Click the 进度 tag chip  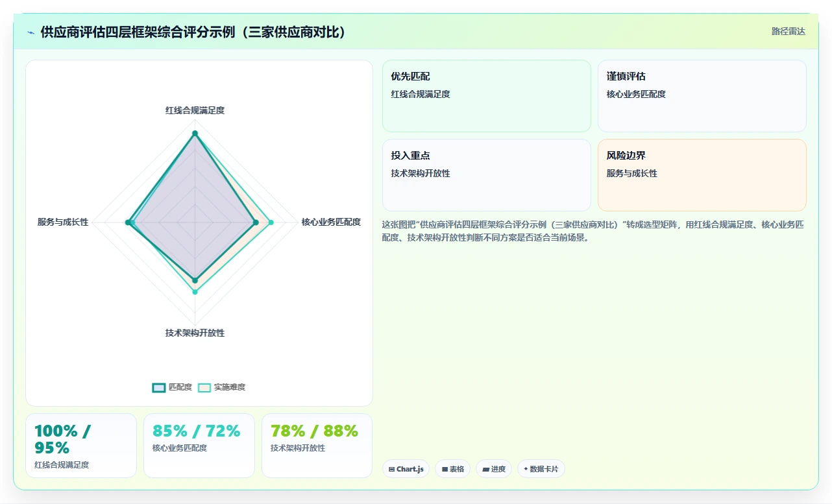click(x=494, y=469)
